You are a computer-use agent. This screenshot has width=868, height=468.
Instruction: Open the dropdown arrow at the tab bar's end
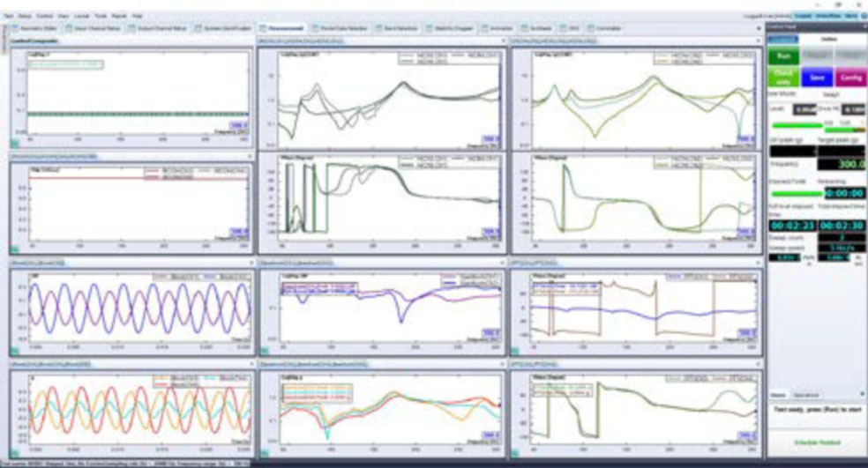click(759, 28)
